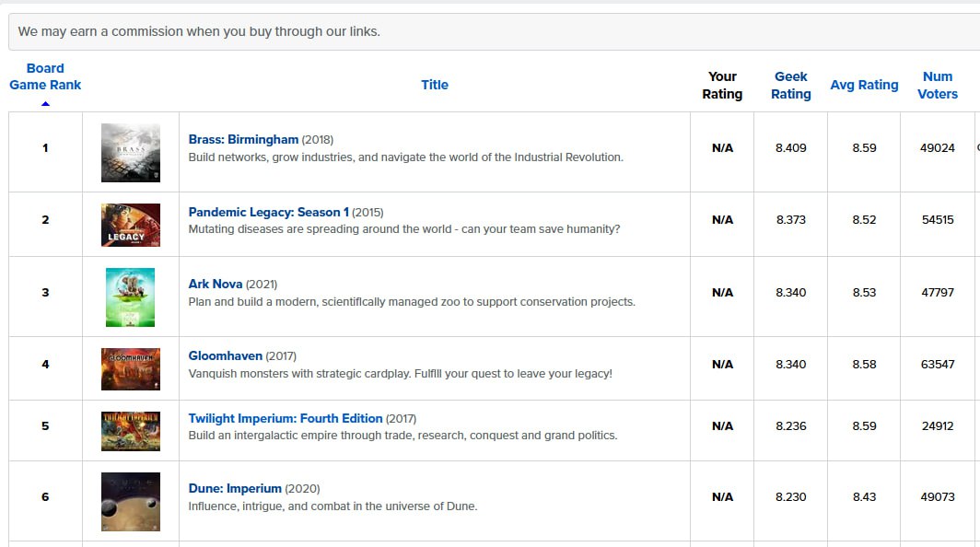This screenshot has height=547, width=980.
Task: Open the Gloomhaven box art thumbnail
Action: (131, 368)
